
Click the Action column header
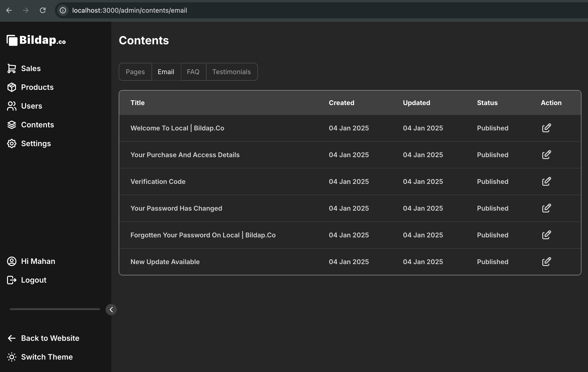tap(551, 103)
